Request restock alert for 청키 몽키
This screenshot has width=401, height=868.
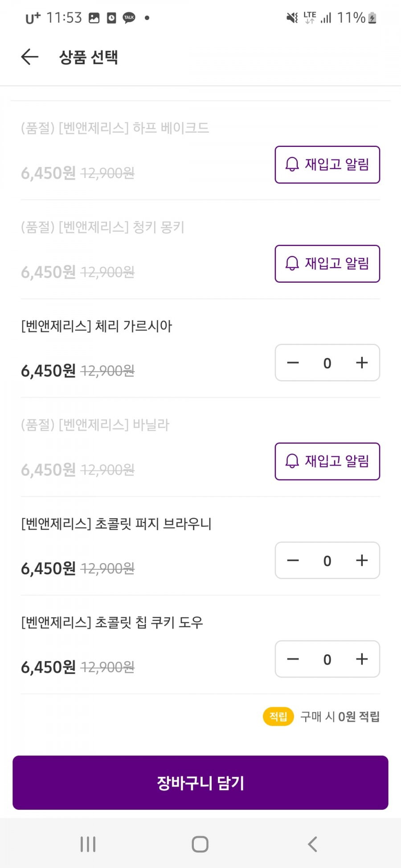point(327,264)
